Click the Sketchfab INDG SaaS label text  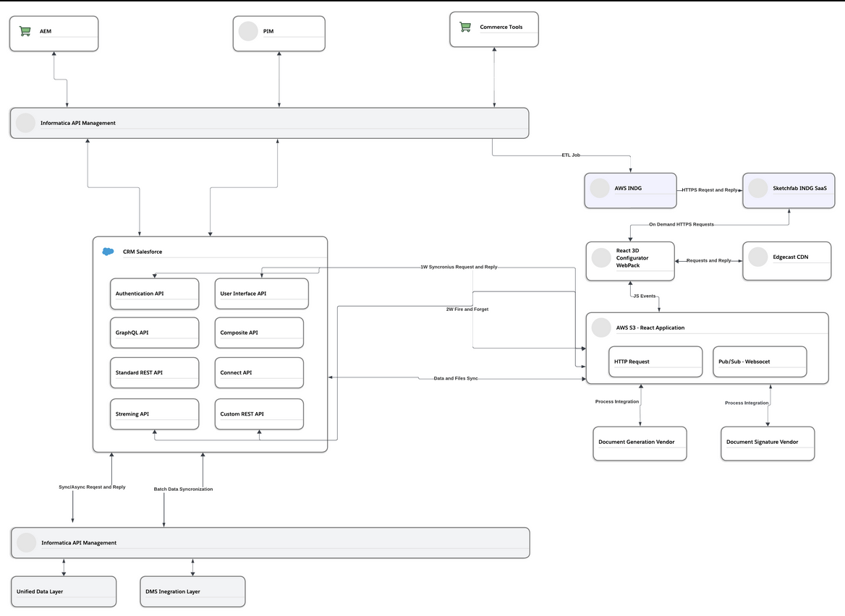[x=799, y=188]
